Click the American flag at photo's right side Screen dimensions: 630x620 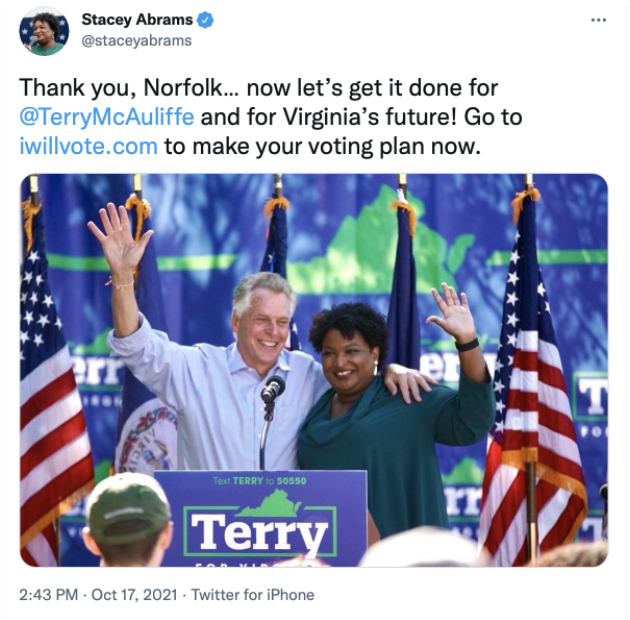[532, 382]
